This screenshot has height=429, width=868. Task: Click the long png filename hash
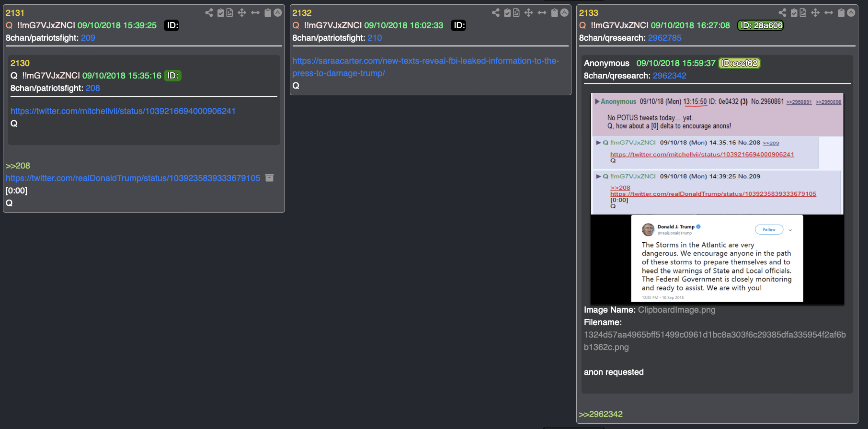pyautogui.click(x=715, y=341)
